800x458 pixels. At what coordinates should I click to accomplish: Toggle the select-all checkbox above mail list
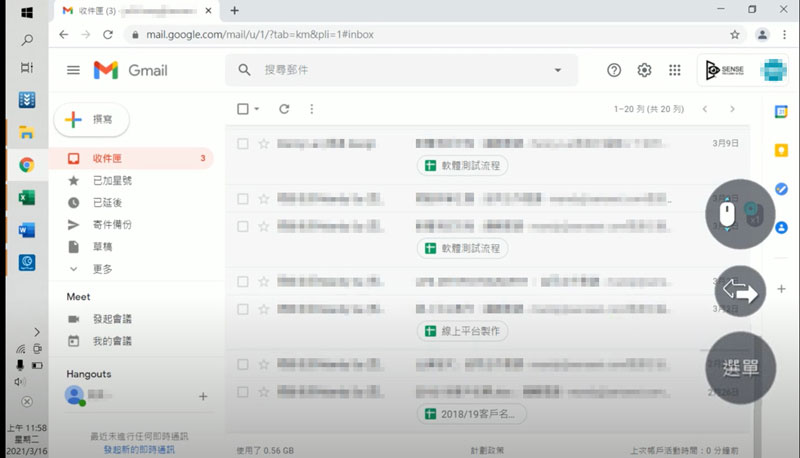coord(243,109)
